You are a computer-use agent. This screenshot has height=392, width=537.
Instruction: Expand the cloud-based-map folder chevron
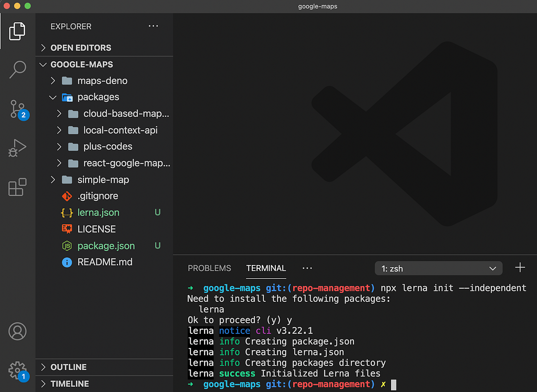coord(59,114)
